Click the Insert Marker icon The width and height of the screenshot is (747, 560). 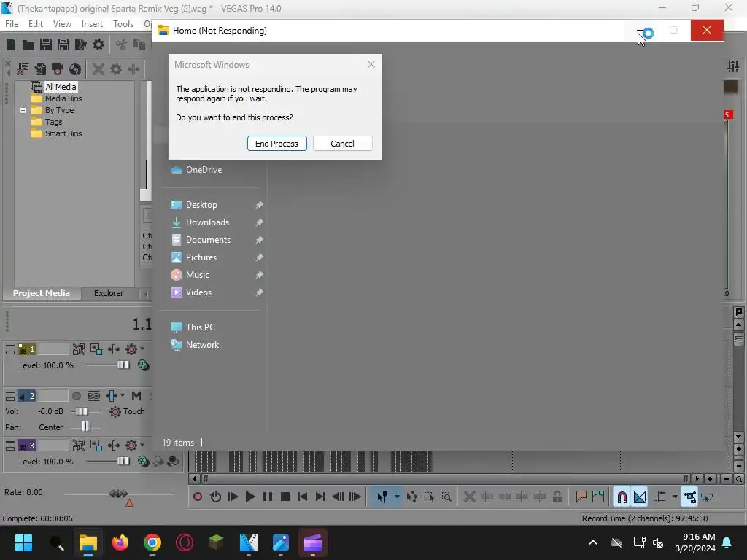click(x=581, y=497)
